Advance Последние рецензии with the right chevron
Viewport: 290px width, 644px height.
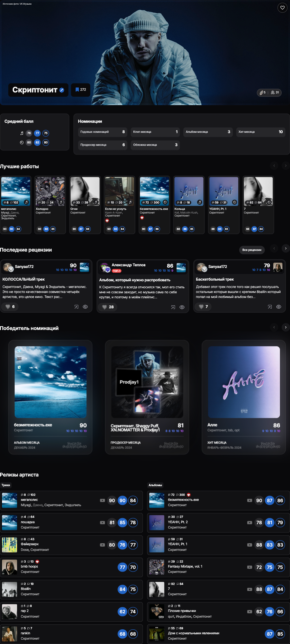285,249
